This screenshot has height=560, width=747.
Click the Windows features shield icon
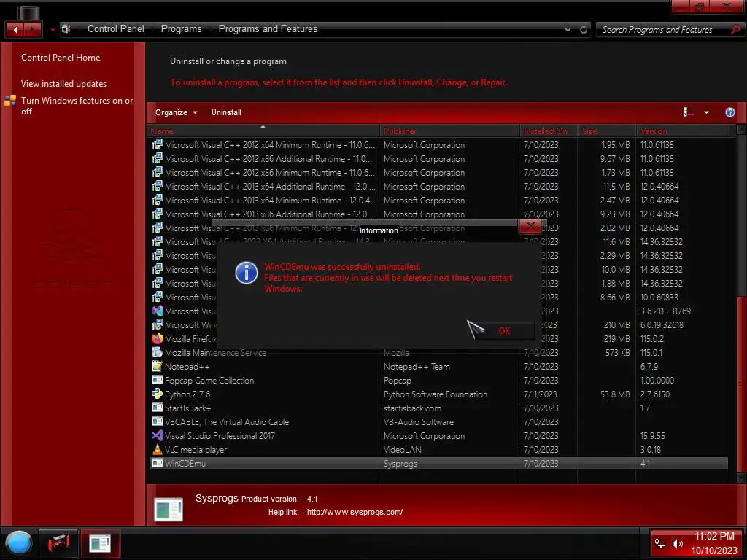coord(10,101)
